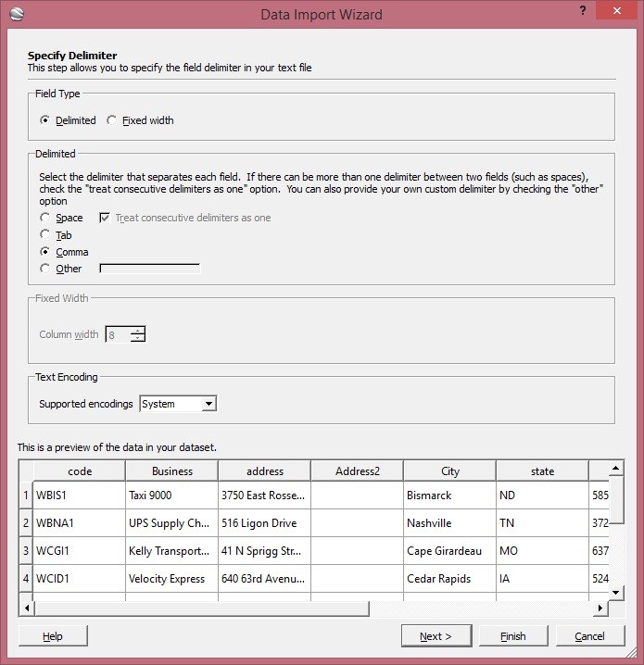The image size is (644, 665).
Task: Open Help for the wizard
Action: [53, 636]
